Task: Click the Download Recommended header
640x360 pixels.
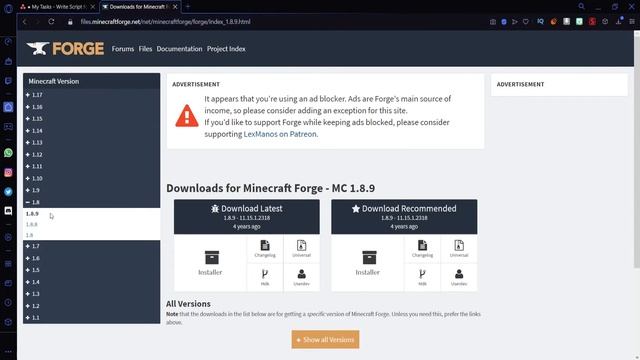Action: pyautogui.click(x=404, y=217)
